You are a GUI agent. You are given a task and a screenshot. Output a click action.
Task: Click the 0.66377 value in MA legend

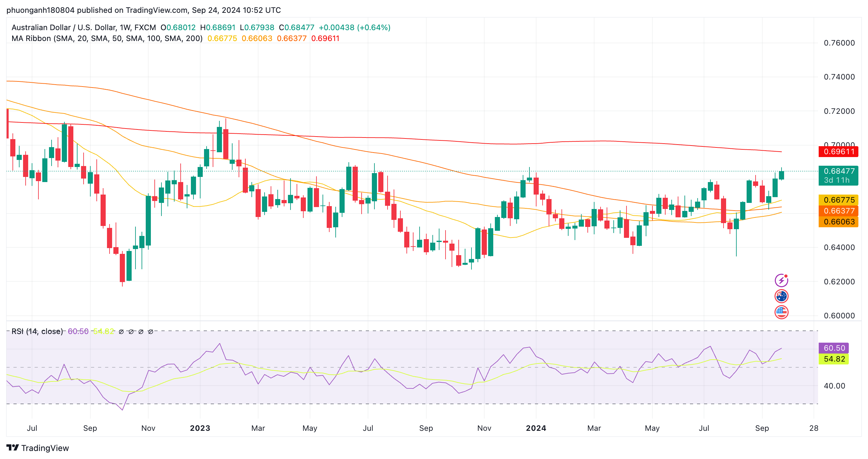(x=292, y=38)
